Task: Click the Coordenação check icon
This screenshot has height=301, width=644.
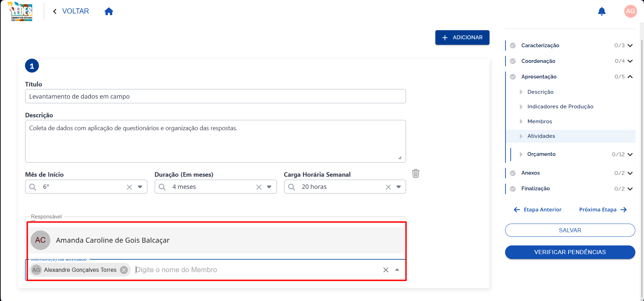Action: pyautogui.click(x=513, y=61)
